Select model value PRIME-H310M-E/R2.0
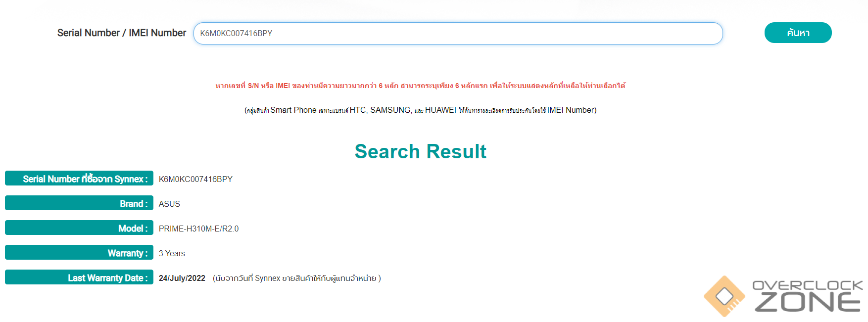Screen dimensions: 868x322 [x=198, y=229]
